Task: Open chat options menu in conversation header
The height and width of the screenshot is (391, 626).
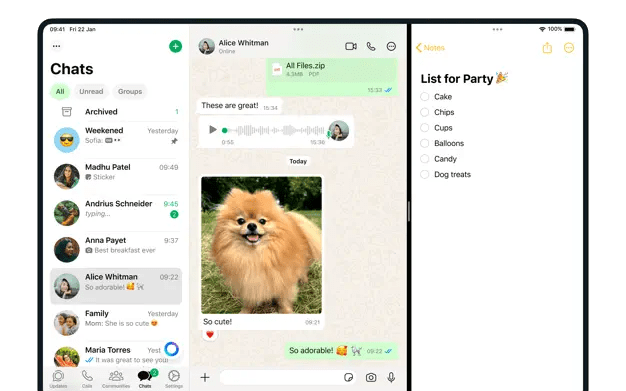Action: pyautogui.click(x=391, y=46)
